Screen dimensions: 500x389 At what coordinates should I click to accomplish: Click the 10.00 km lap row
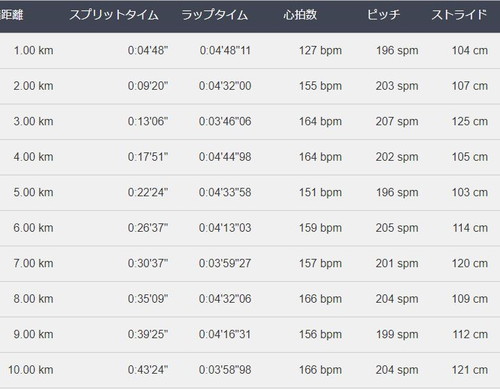coord(250,370)
